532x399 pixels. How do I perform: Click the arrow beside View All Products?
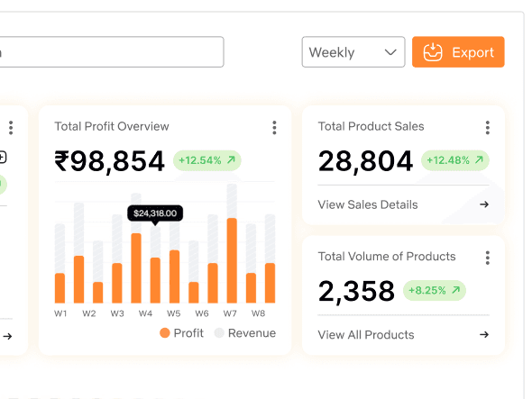click(484, 334)
